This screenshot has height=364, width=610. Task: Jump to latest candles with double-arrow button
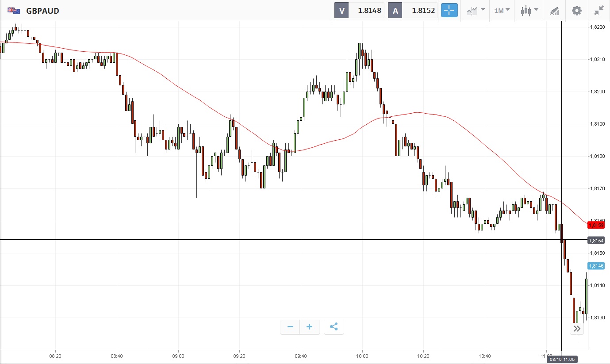coord(577,328)
